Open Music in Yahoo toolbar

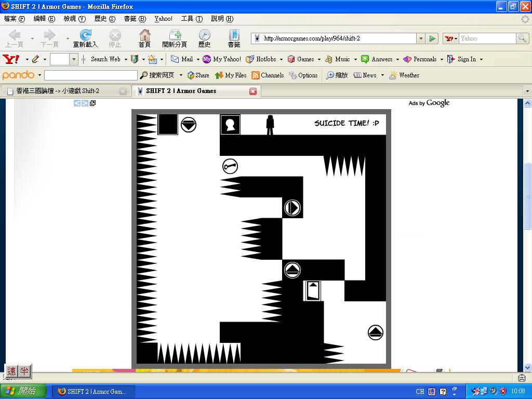tap(338, 59)
